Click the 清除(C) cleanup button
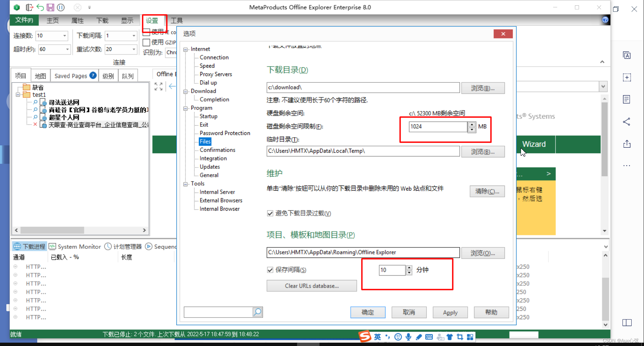 pyautogui.click(x=487, y=191)
